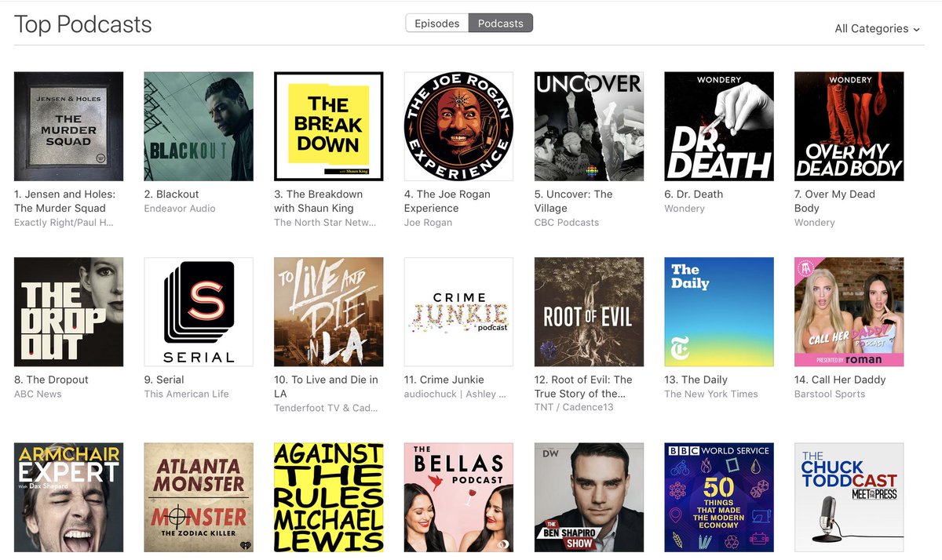Click '7. Over My Dead Body' title
Image resolution: width=942 pixels, height=560 pixels.
[834, 201]
